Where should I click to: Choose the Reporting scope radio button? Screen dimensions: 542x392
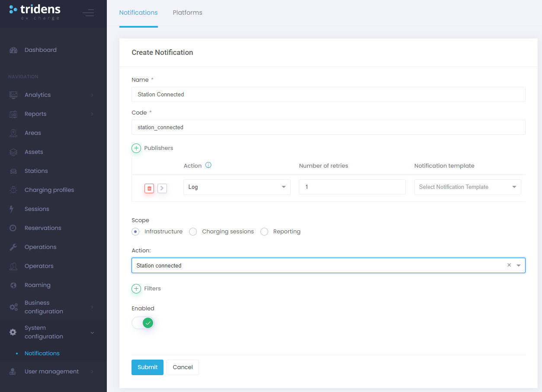(x=264, y=232)
